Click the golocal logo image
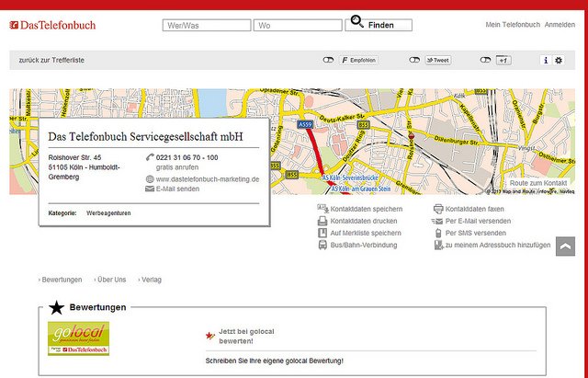588x378 pixels. 78,338
